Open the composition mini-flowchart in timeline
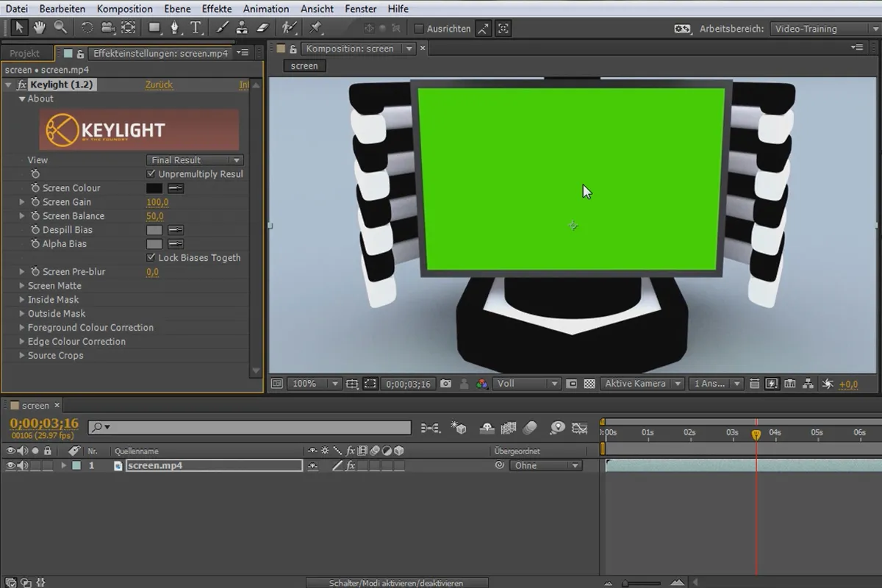 [x=432, y=428]
